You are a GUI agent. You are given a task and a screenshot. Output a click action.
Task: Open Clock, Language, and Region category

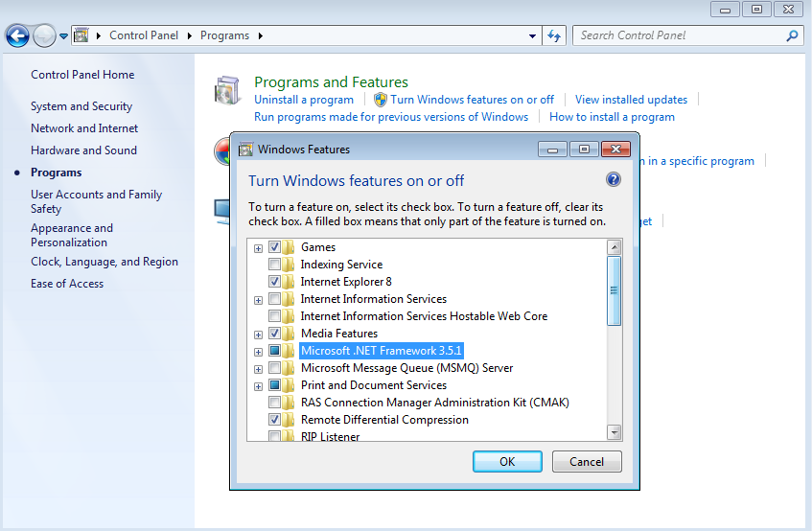(x=104, y=262)
